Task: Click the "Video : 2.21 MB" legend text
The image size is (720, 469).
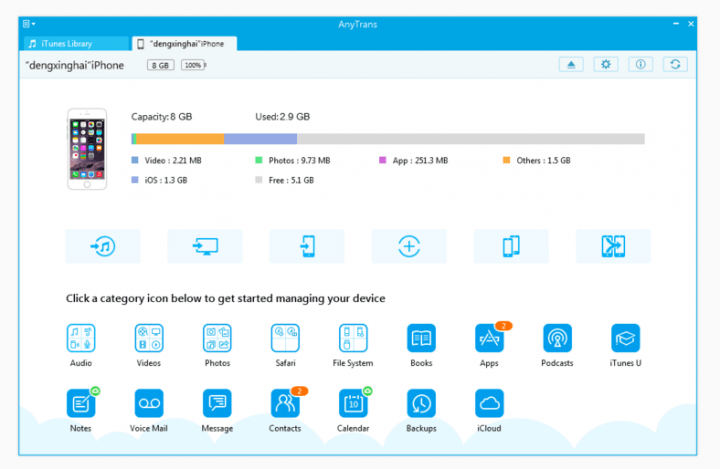Action: tap(173, 160)
